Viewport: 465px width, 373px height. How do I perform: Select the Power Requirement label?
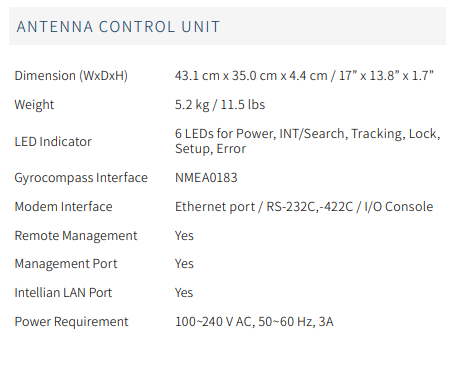(71, 322)
